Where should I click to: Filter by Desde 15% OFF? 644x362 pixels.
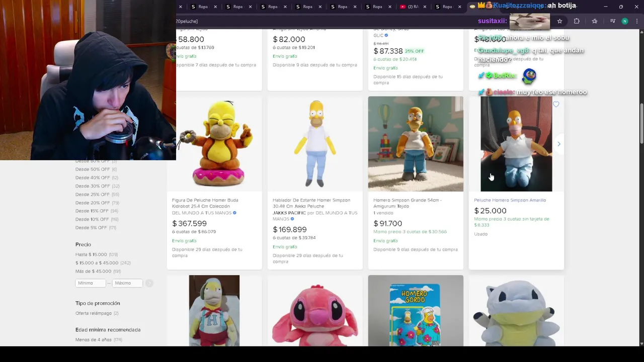97,211
